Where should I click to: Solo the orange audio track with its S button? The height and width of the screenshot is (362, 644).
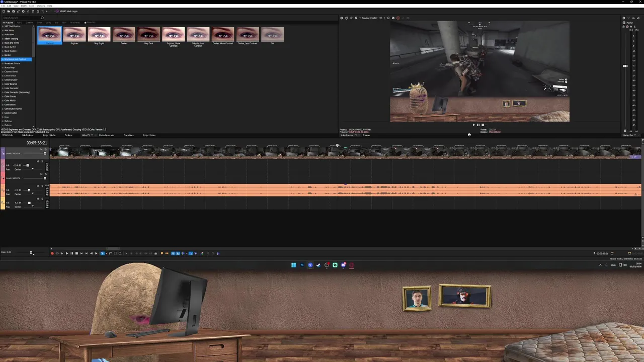(42, 186)
